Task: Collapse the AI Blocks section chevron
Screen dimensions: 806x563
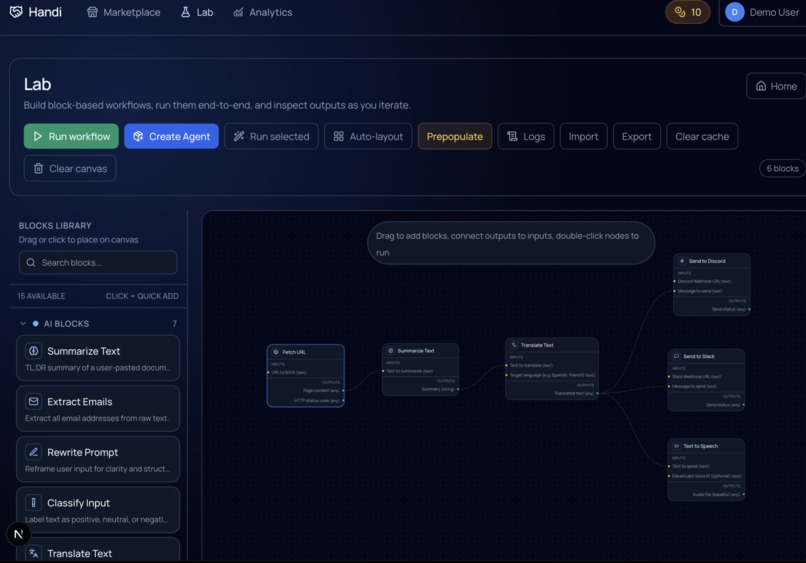Action: pos(23,324)
